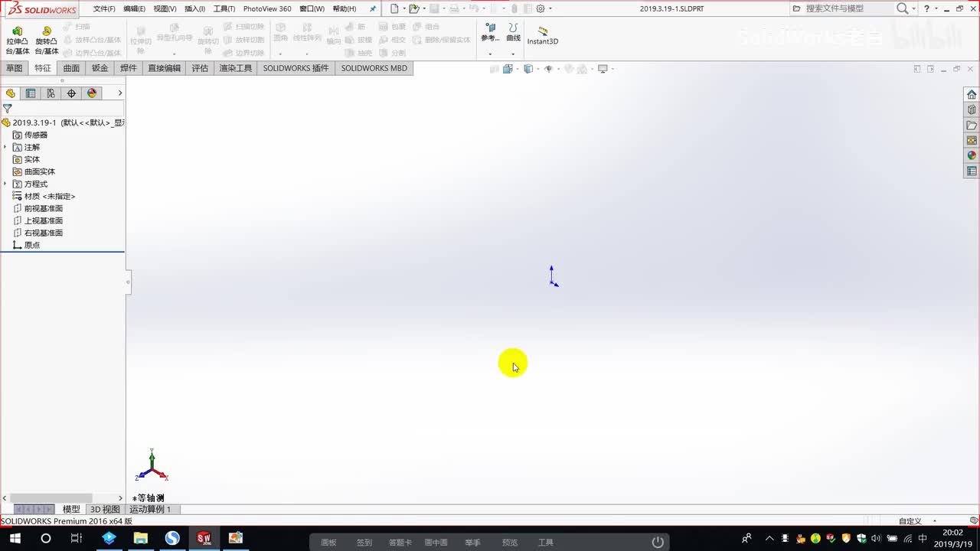Screen dimensions: 980x551
Task: Select 原点 origin in the tree
Action: (26, 245)
